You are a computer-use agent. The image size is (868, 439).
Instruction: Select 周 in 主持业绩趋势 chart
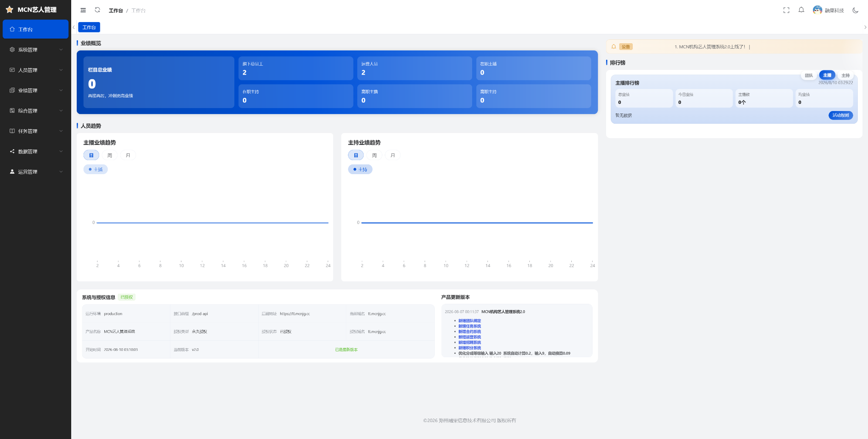click(374, 156)
